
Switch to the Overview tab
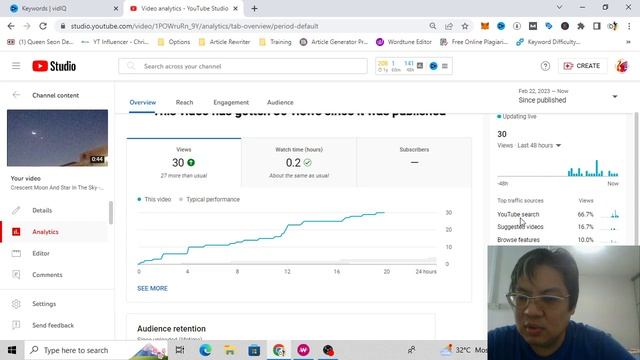tap(142, 102)
